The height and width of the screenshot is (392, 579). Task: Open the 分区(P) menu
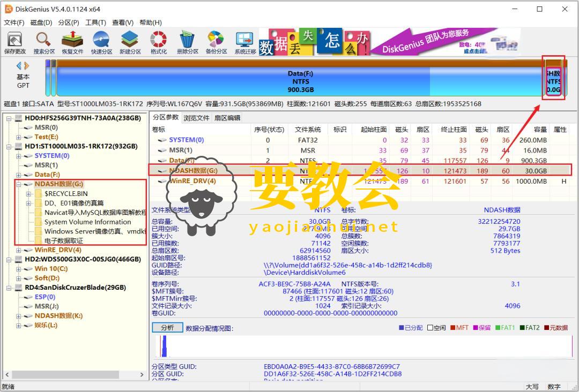[x=69, y=22]
